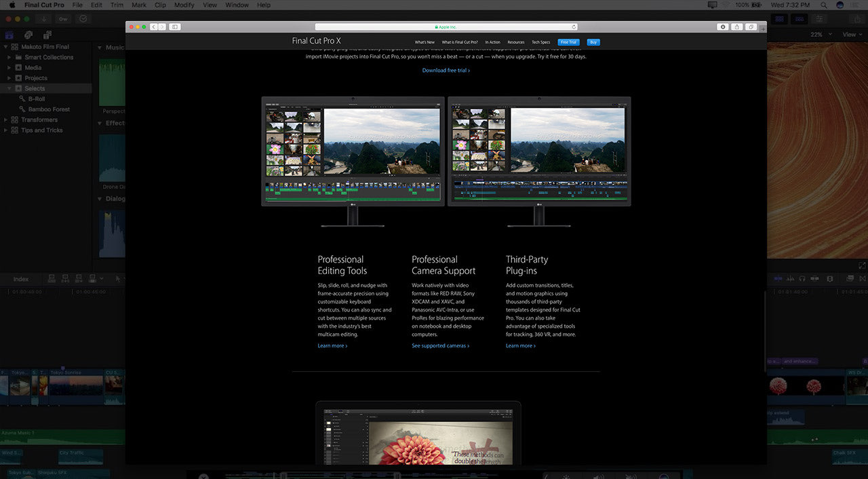Click the battery status showing 100%
868x479 pixels.
tap(750, 5)
